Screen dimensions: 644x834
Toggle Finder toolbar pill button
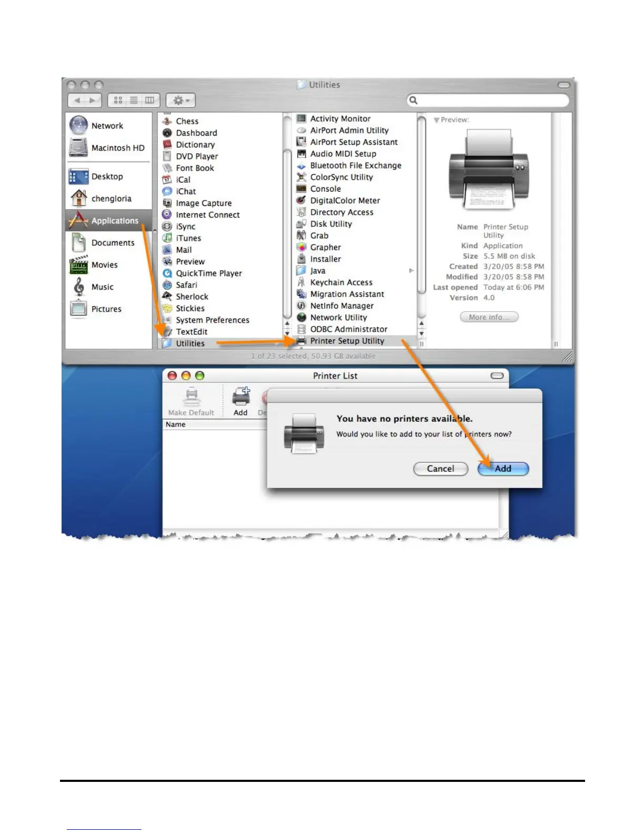564,85
